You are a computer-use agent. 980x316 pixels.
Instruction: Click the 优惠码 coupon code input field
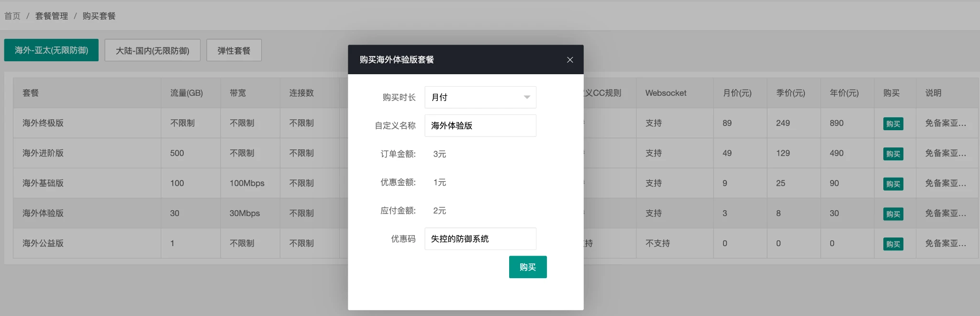click(x=479, y=238)
